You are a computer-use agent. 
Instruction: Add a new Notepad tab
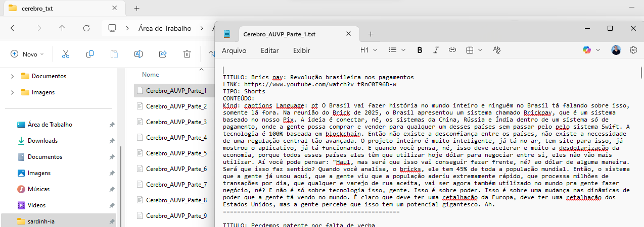371,34
